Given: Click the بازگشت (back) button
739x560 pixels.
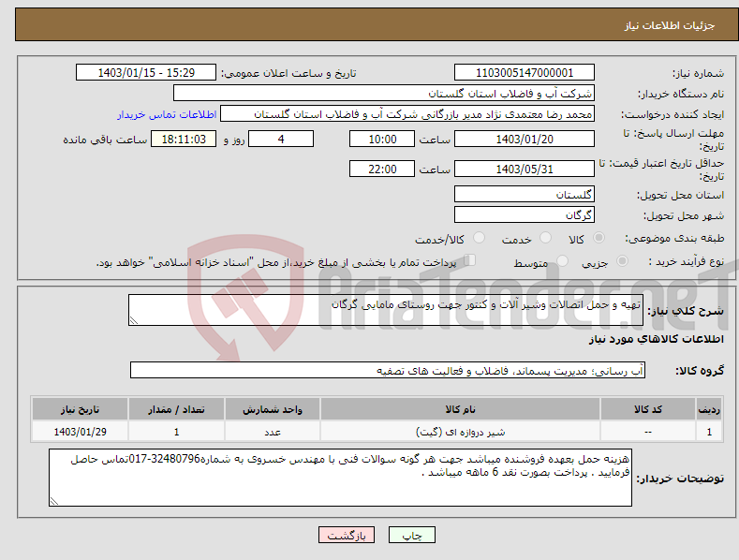Looking at the screenshot, I should click(347, 535).
